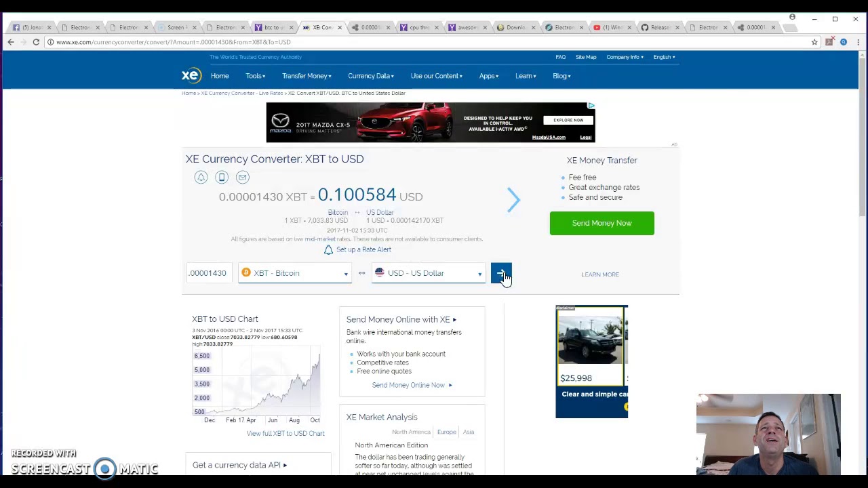Click the XE Currency Converter - Live Rates breadcrumb
Image resolution: width=868 pixels, height=488 pixels.
click(x=242, y=93)
